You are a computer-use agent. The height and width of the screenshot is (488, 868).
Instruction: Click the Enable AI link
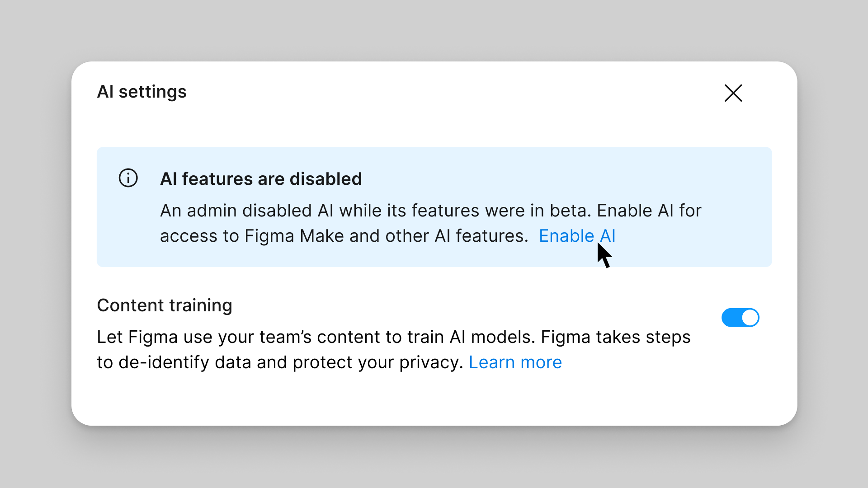coord(577,236)
